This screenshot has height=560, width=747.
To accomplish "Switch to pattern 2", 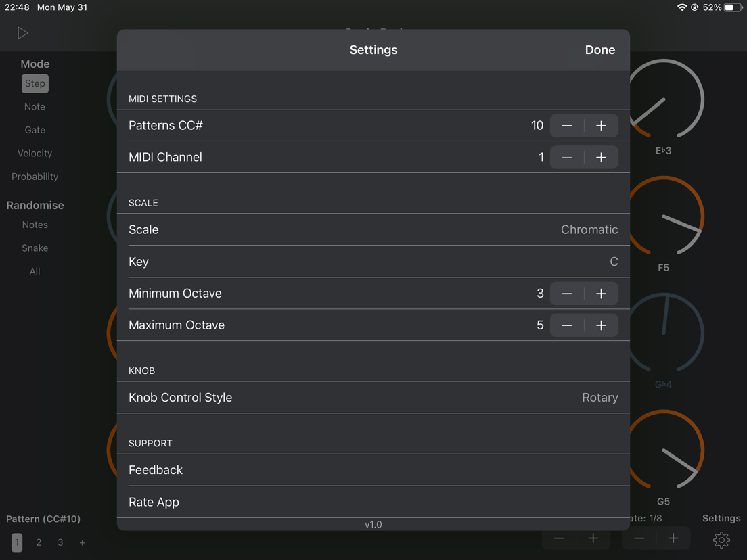I will (x=39, y=542).
